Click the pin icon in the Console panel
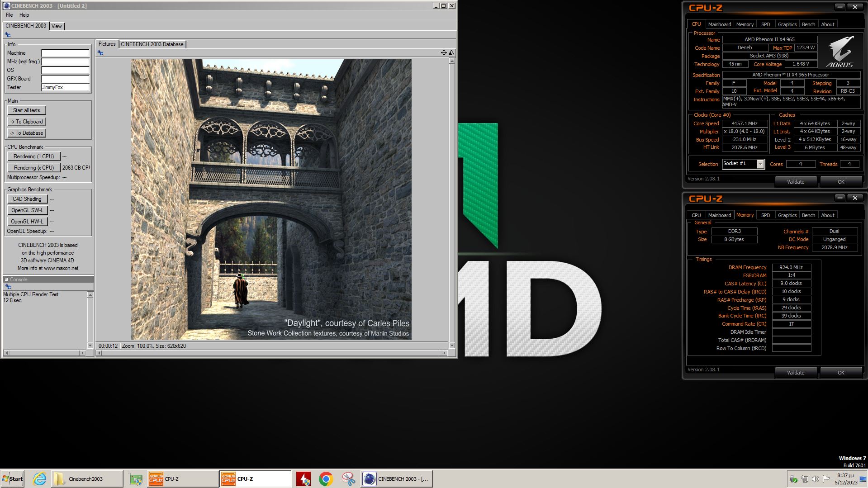Image resolution: width=868 pixels, height=488 pixels. 8,287
